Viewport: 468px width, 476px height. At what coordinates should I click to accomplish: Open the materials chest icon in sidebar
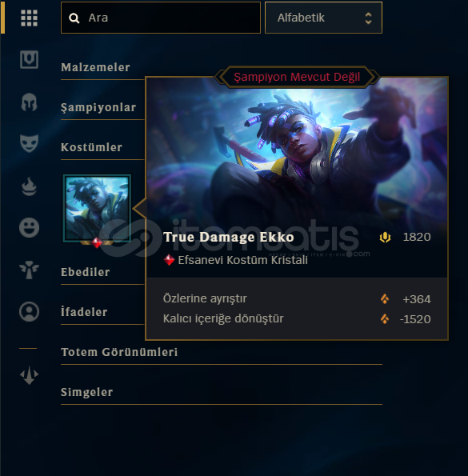[x=29, y=59]
